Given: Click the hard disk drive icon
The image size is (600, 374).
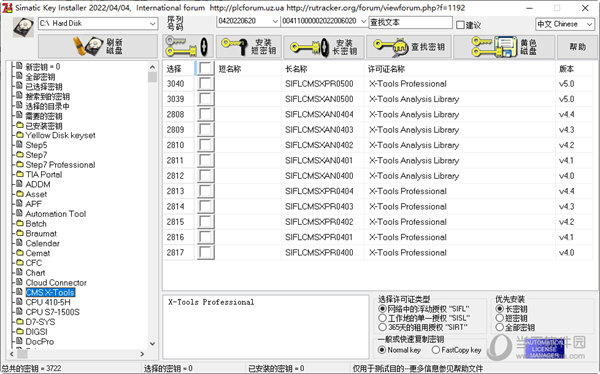Looking at the screenshot, I should (23, 27).
